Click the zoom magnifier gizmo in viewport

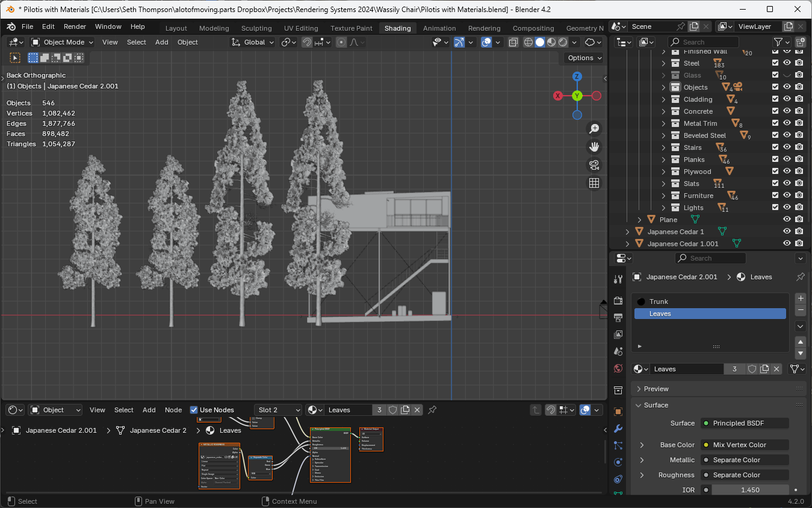pos(594,129)
